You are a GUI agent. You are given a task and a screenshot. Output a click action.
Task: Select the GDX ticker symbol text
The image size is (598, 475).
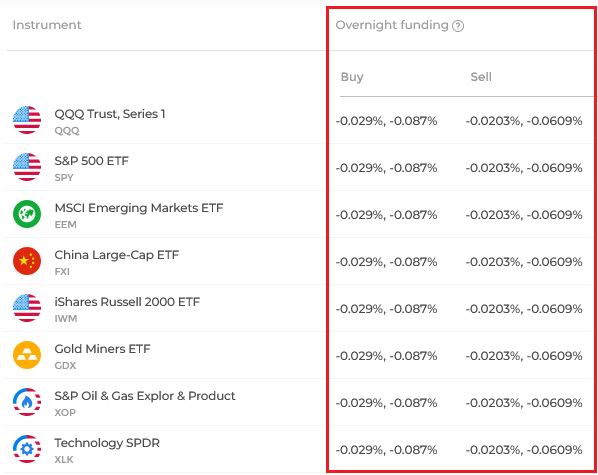pyautogui.click(x=65, y=365)
